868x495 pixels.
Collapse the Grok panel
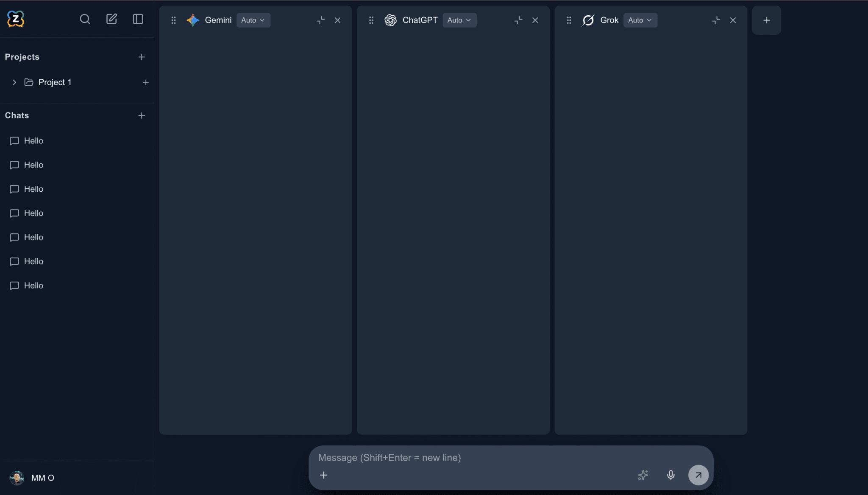(716, 20)
